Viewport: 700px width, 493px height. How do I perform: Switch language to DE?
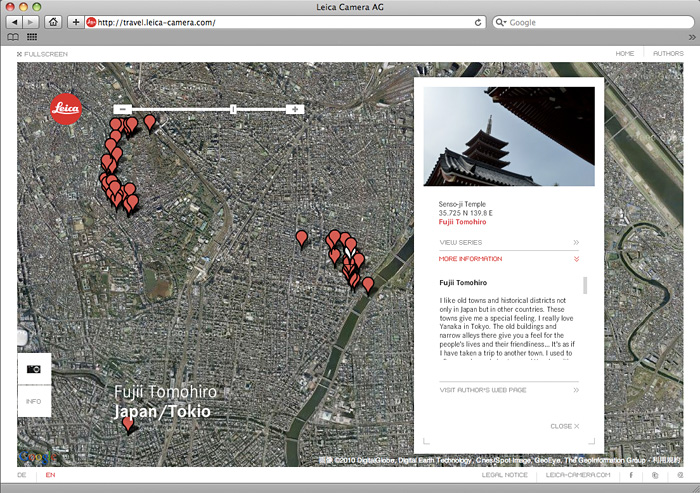22,475
